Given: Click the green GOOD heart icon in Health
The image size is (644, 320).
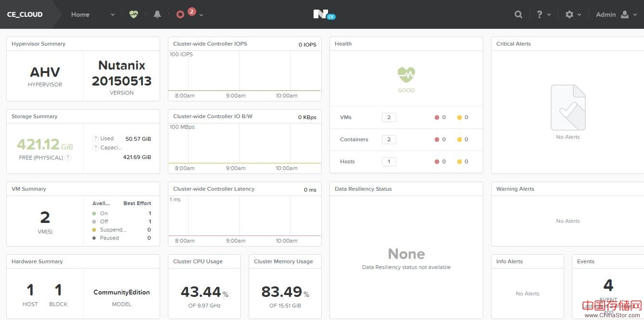Looking at the screenshot, I should pyautogui.click(x=406, y=75).
